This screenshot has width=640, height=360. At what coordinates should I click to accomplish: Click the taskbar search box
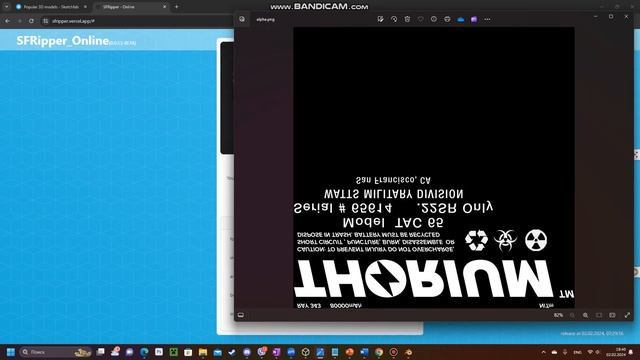56,352
